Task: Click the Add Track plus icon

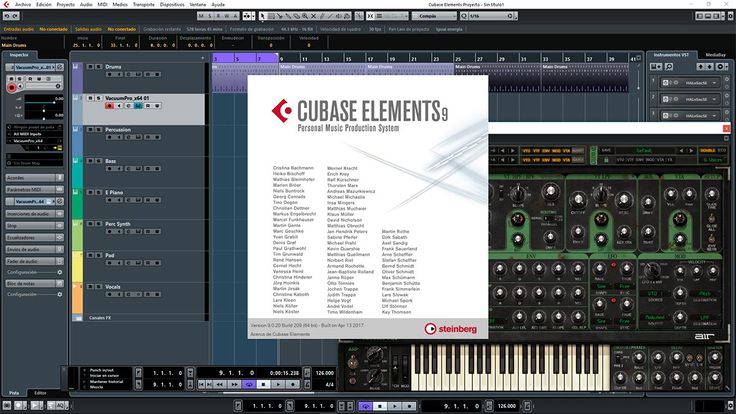Action: pyautogui.click(x=203, y=58)
